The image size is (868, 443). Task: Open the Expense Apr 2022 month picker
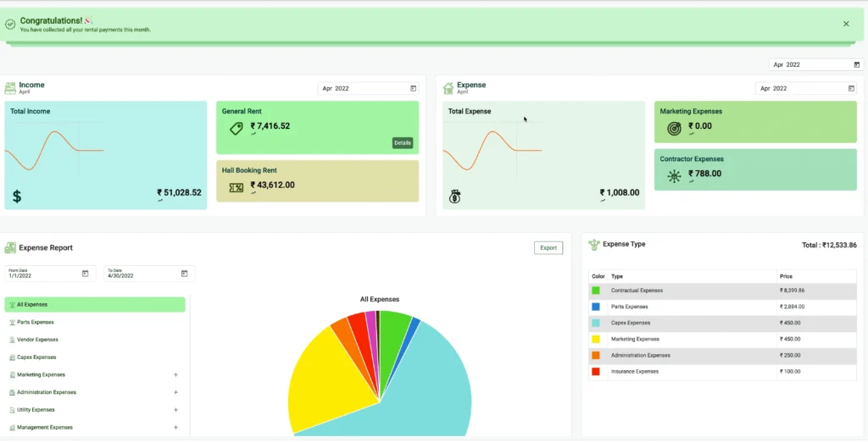[x=806, y=88]
